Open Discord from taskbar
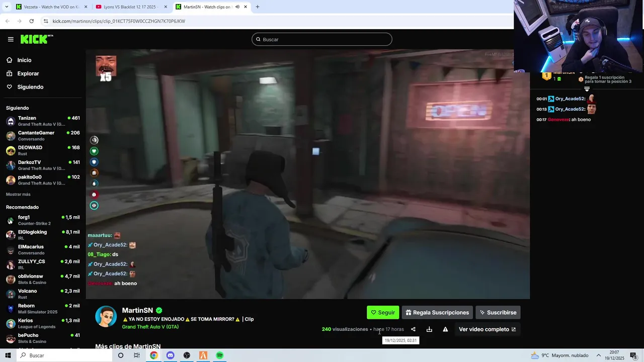 (170, 355)
